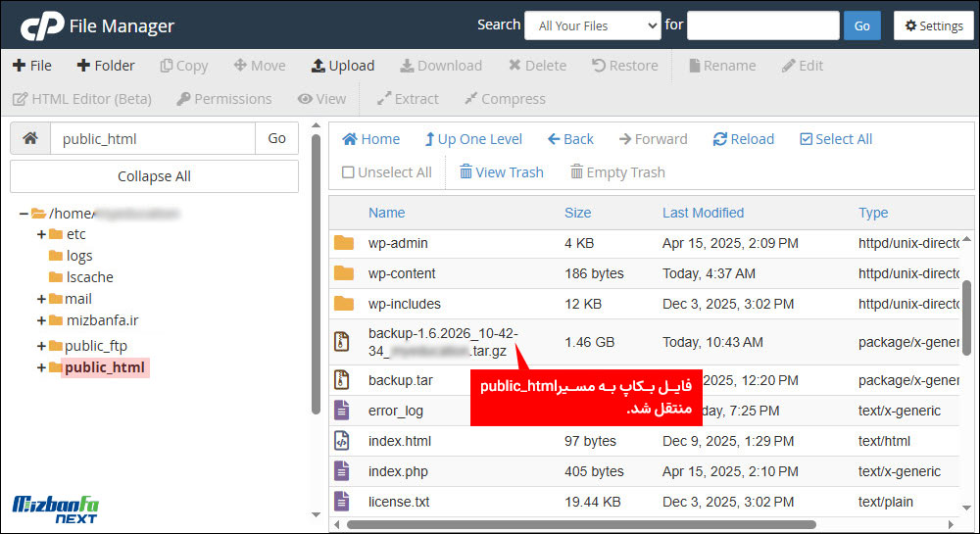Go Up One Level in directory
This screenshot has height=534, width=980.
[429, 139]
